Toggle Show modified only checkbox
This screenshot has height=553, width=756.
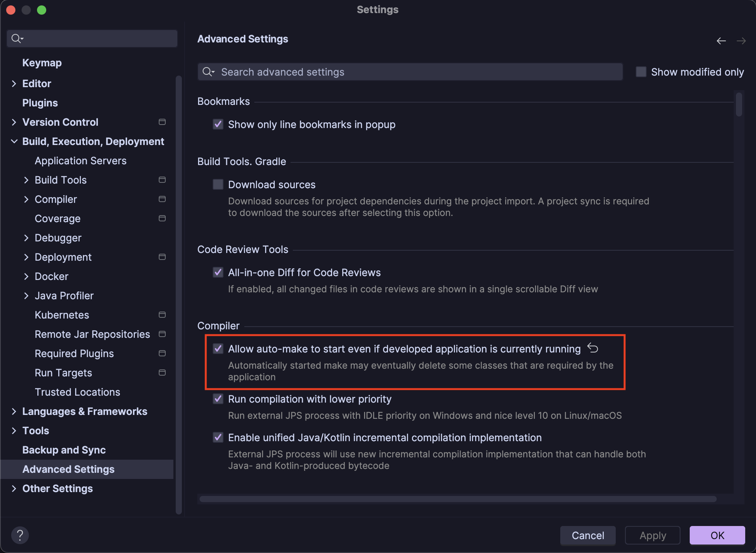[641, 72]
